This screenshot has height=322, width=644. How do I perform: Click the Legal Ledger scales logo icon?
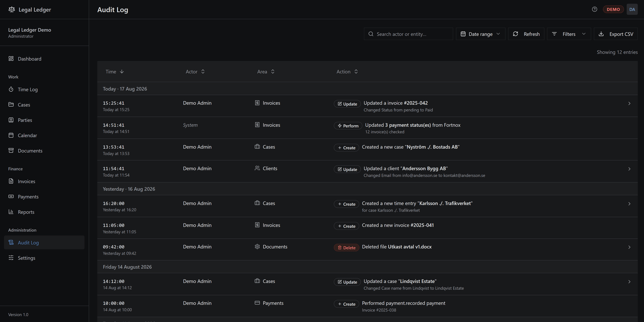(12, 9)
